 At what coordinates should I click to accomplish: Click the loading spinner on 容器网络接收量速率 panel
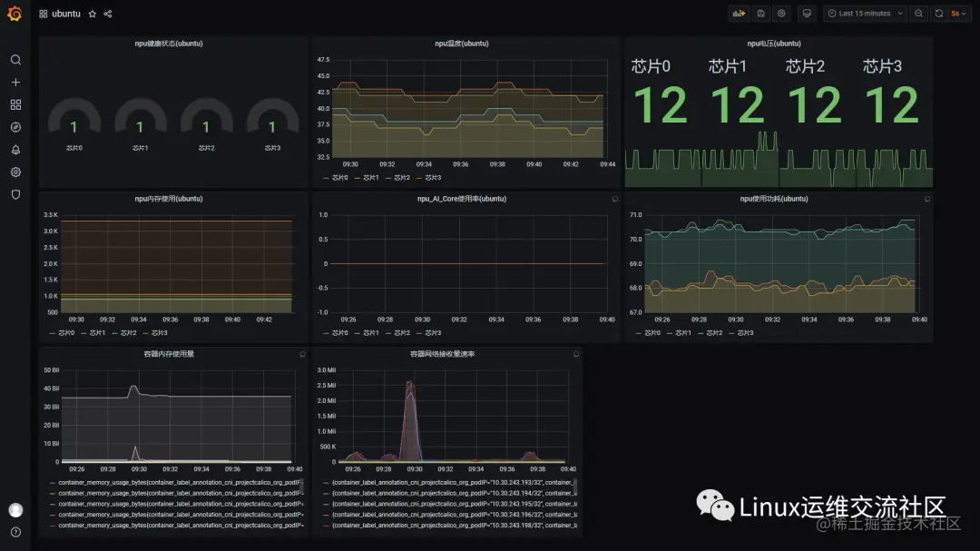[x=575, y=354]
